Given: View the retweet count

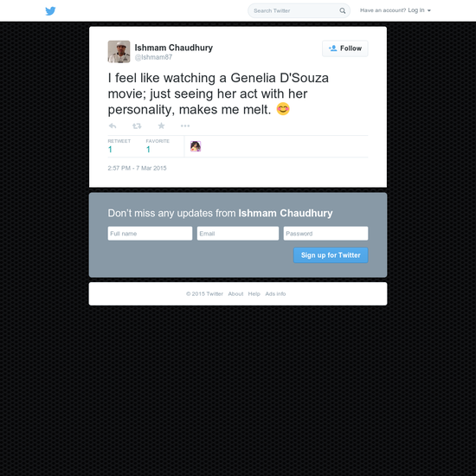Looking at the screenshot, I should click(110, 150).
